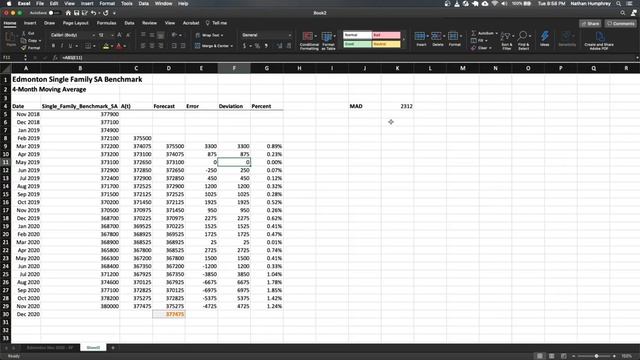Click the Format painter brush
The height and width of the screenshot is (360, 640).
coord(31,48)
